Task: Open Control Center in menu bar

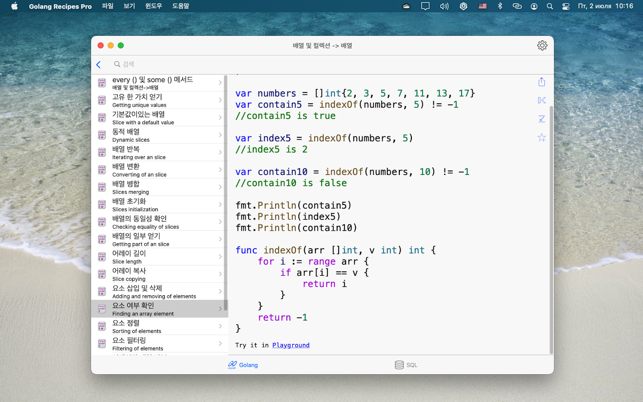Action: 565,6
